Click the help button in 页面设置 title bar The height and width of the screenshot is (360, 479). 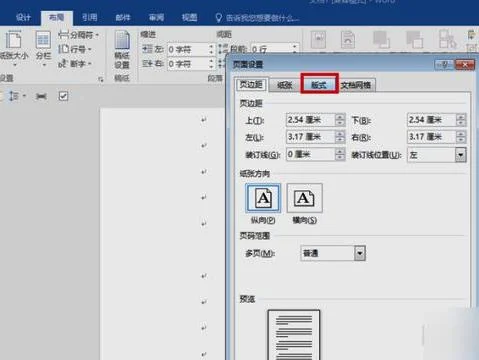[x=444, y=65]
